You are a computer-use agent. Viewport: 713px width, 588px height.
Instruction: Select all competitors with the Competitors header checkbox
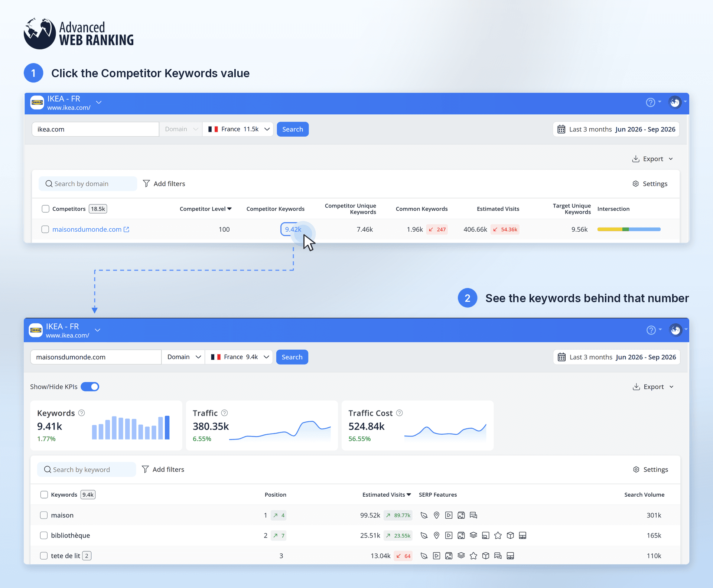click(46, 209)
